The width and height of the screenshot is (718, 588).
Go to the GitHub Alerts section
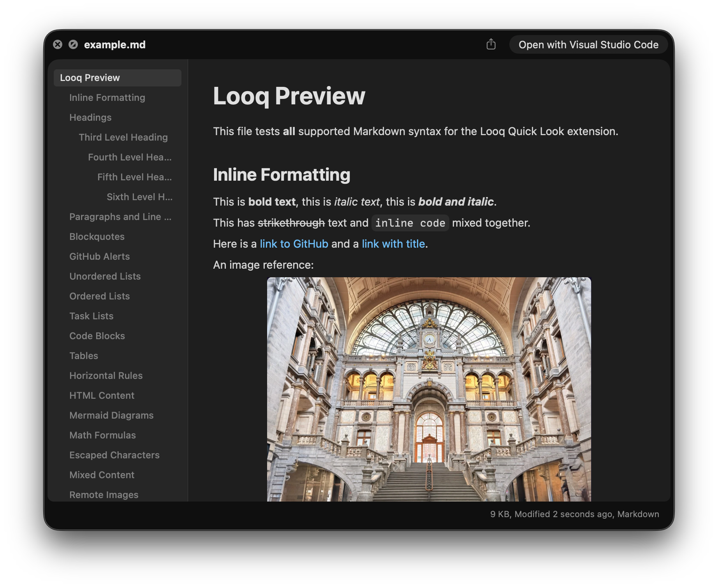click(100, 256)
